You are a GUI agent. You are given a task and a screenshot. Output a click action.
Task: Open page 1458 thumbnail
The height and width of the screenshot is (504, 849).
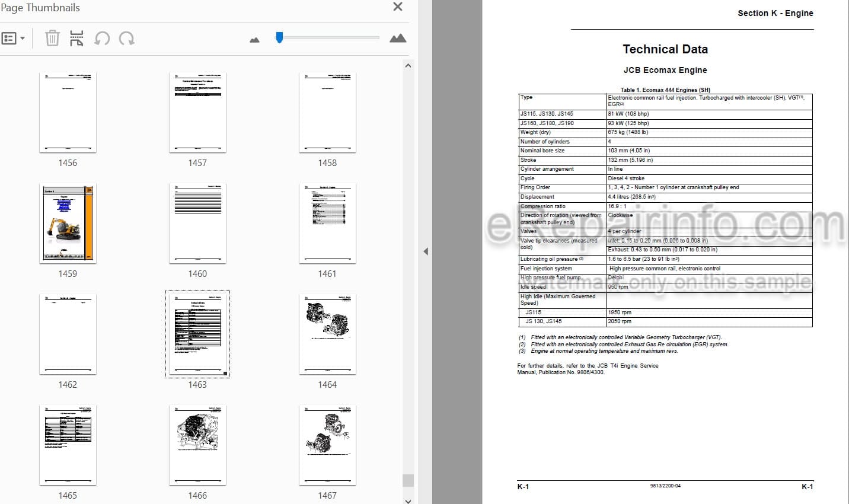[327, 112]
